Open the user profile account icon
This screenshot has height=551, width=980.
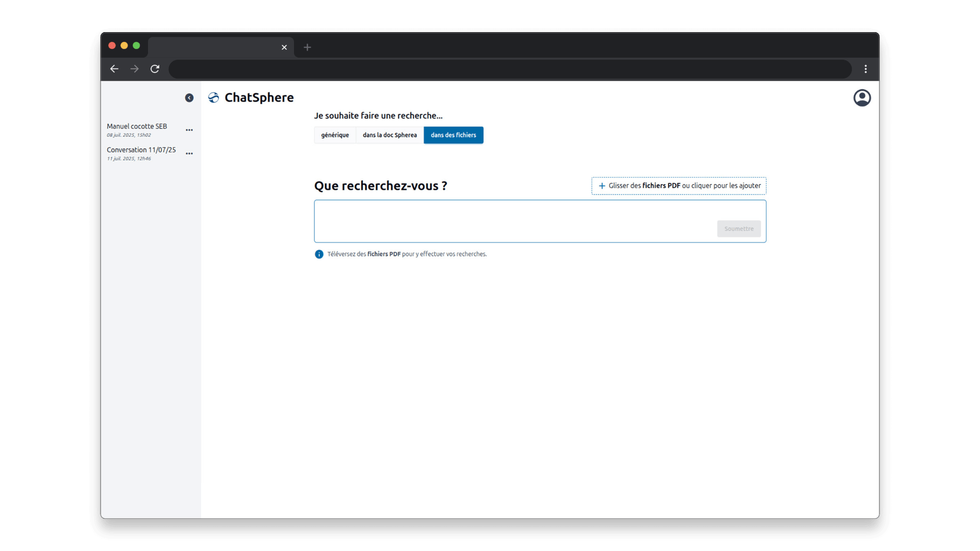click(x=862, y=98)
